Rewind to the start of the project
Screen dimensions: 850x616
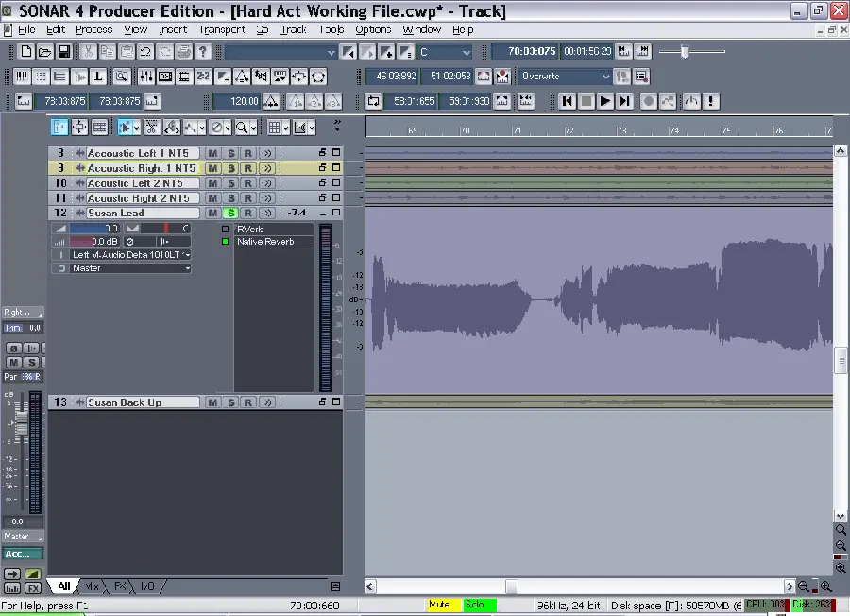coord(567,101)
